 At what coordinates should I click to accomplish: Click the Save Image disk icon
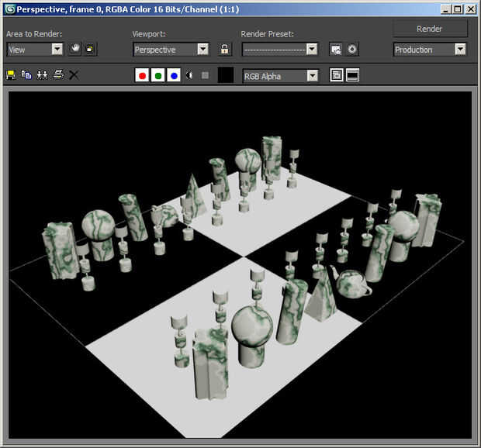[11, 75]
